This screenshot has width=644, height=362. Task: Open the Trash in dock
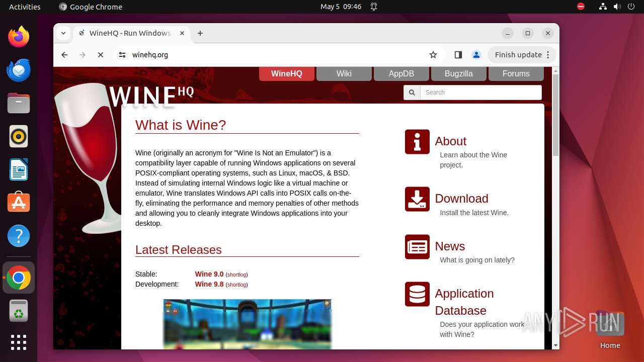click(19, 311)
